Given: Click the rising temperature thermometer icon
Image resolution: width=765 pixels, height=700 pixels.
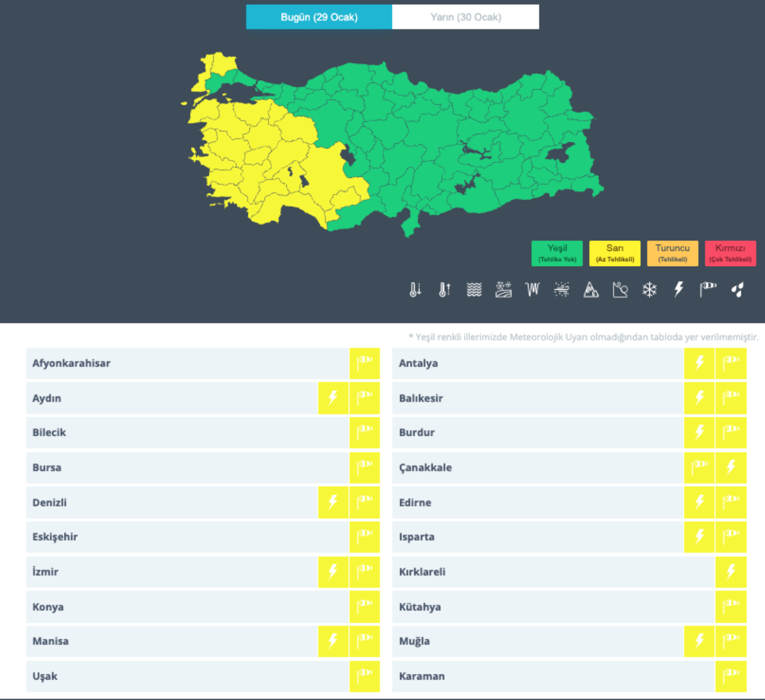Looking at the screenshot, I should [x=444, y=289].
